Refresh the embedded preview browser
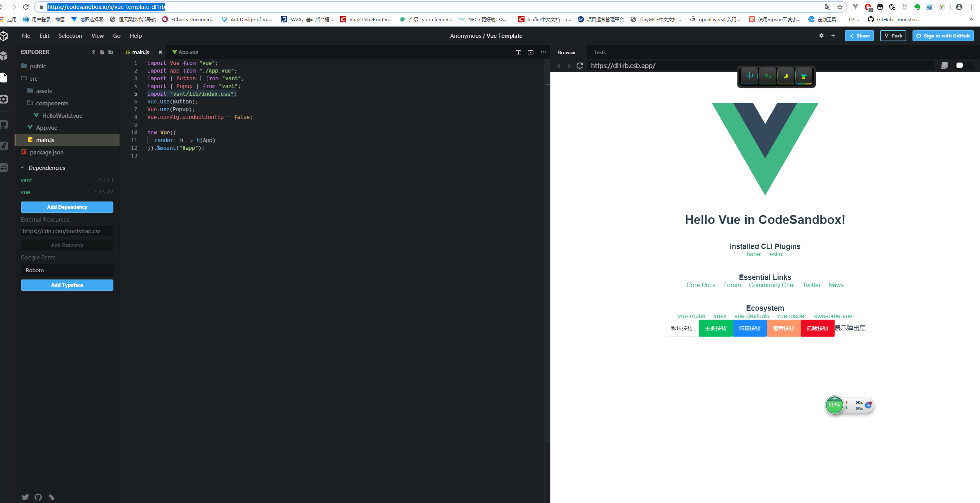This screenshot has height=503, width=980. point(580,66)
